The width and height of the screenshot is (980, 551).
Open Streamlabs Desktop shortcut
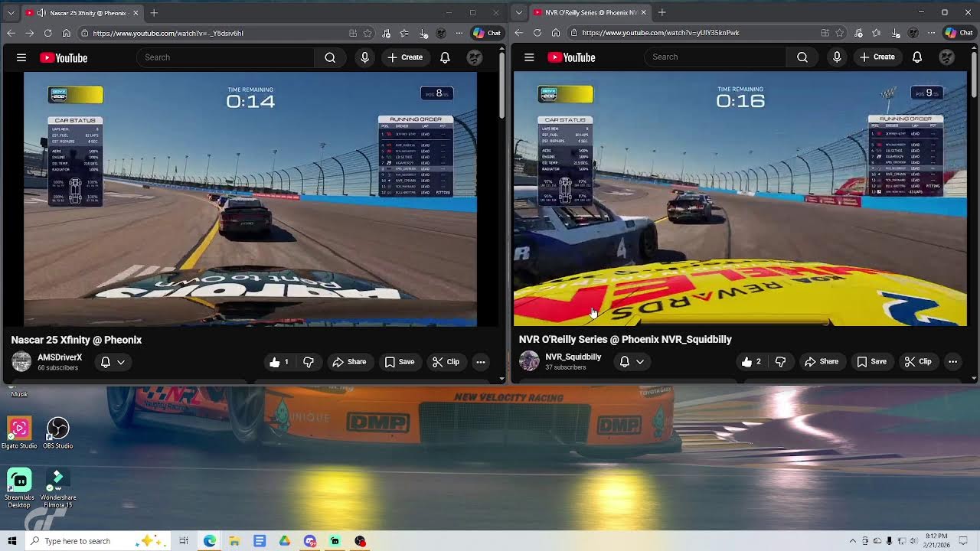(19, 488)
